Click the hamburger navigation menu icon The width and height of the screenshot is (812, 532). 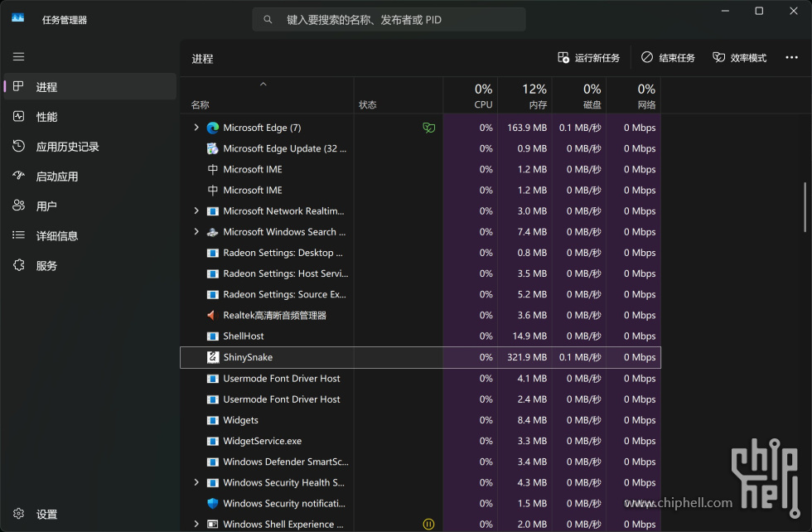click(x=18, y=57)
